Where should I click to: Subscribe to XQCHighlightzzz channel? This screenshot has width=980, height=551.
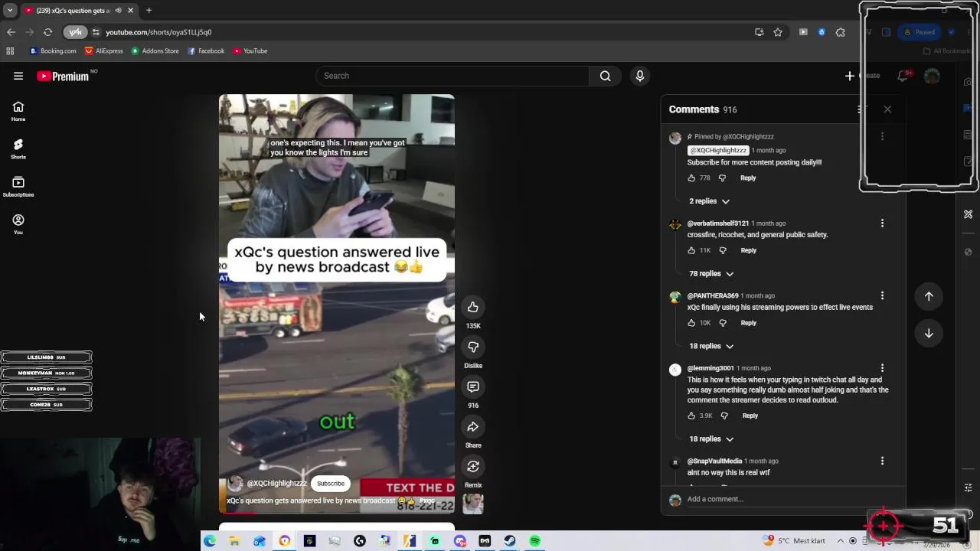click(x=331, y=484)
